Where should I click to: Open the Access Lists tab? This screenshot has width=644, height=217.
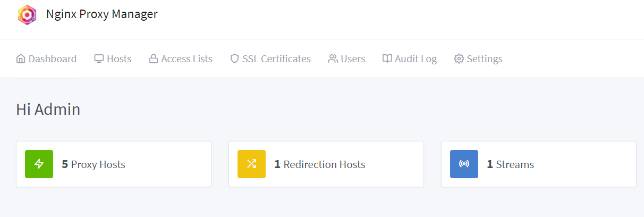(187, 59)
